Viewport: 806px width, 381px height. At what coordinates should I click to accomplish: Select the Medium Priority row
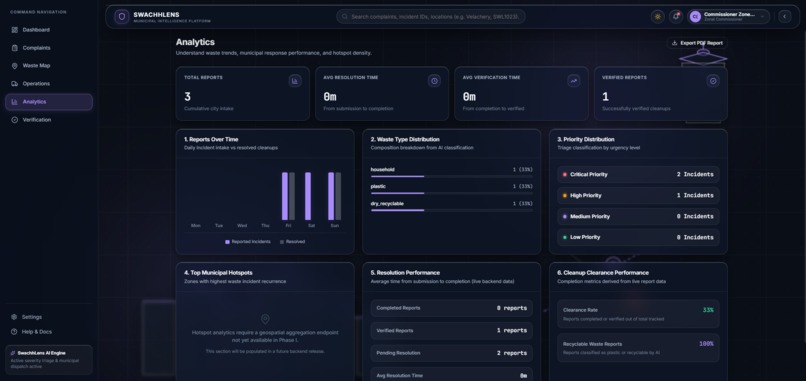(638, 216)
